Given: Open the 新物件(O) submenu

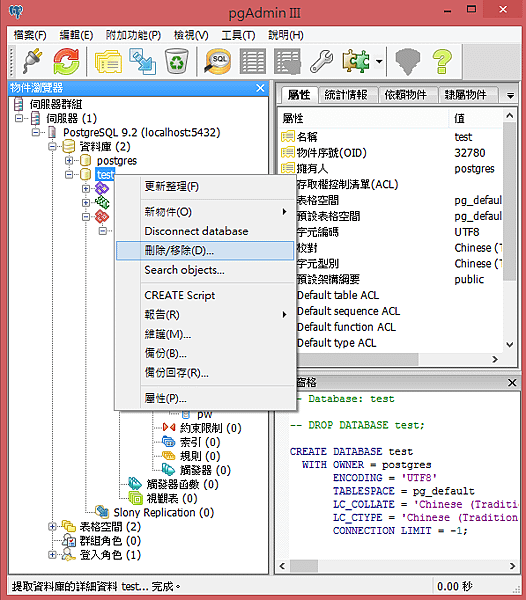Looking at the screenshot, I should point(205,212).
